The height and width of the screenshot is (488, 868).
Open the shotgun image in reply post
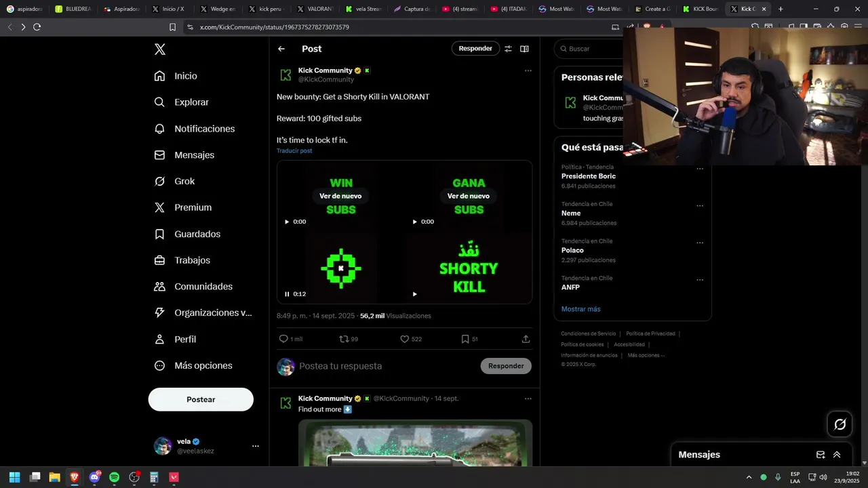tap(415, 443)
